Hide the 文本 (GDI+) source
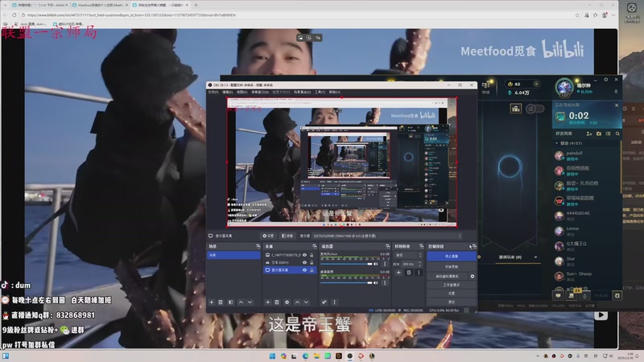 tap(304, 262)
